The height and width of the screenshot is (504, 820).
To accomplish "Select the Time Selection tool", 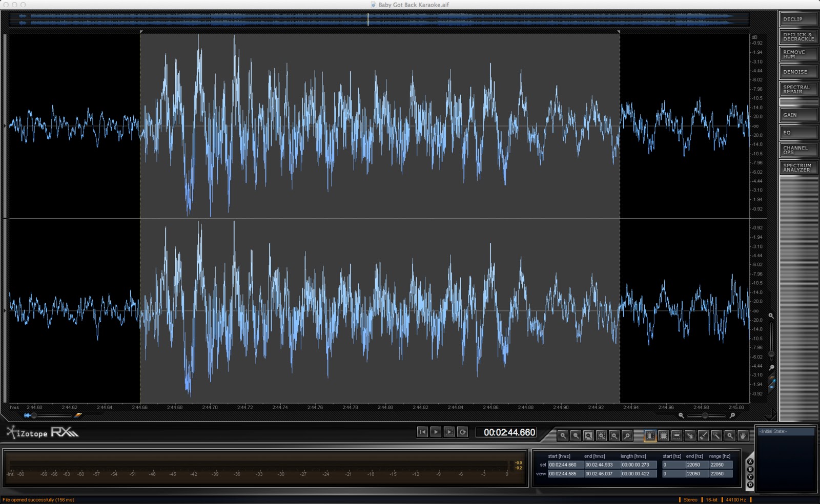I will click(x=650, y=436).
